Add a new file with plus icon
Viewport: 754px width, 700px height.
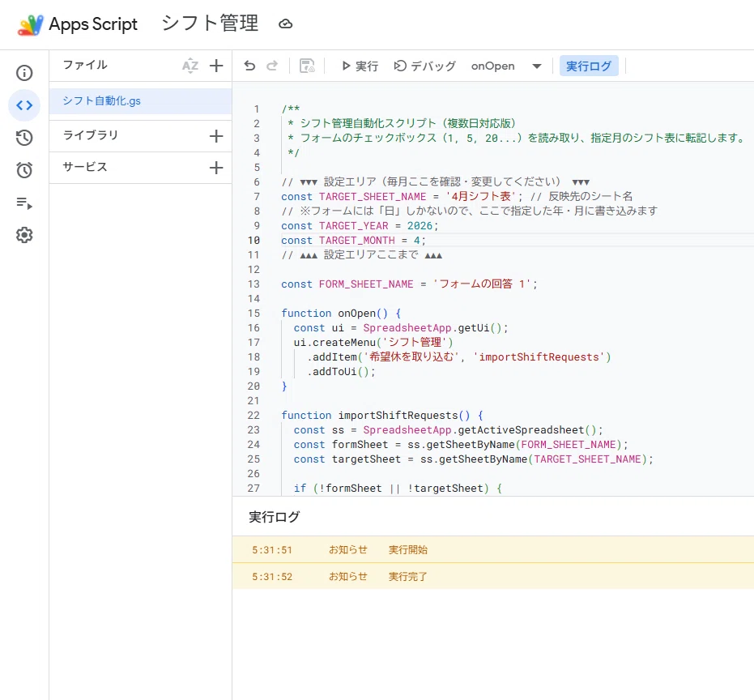pyautogui.click(x=216, y=66)
